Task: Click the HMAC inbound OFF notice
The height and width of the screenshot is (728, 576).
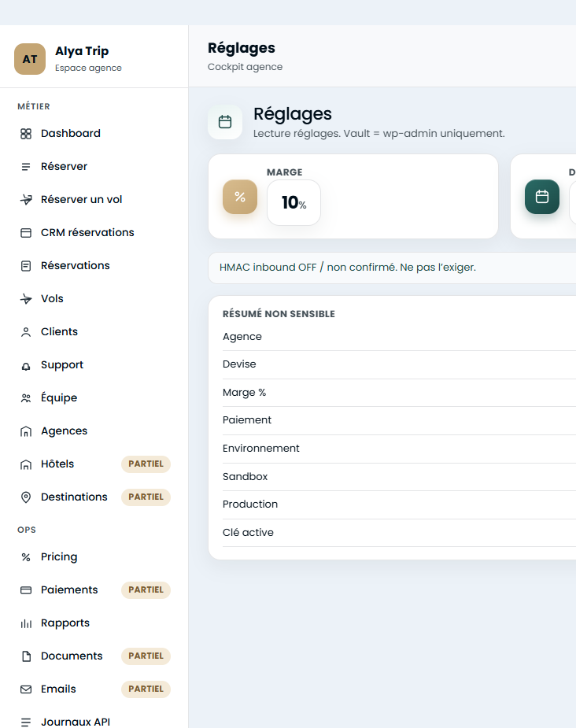Action: coord(392,268)
